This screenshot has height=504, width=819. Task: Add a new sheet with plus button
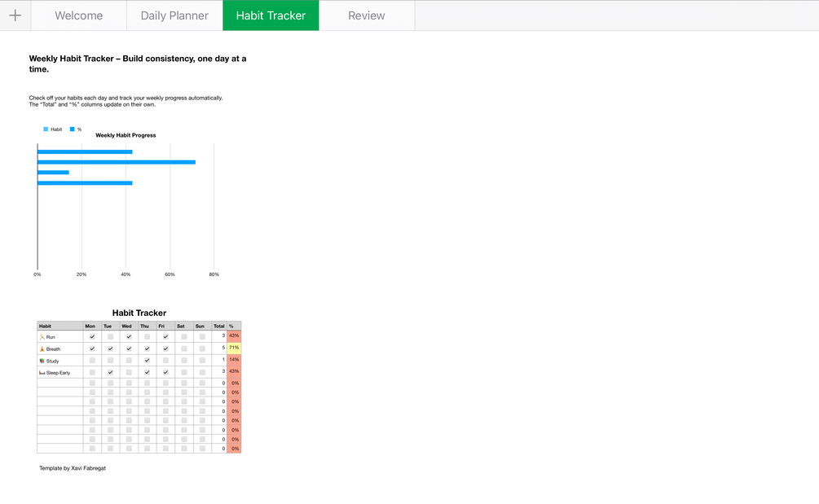click(15, 15)
